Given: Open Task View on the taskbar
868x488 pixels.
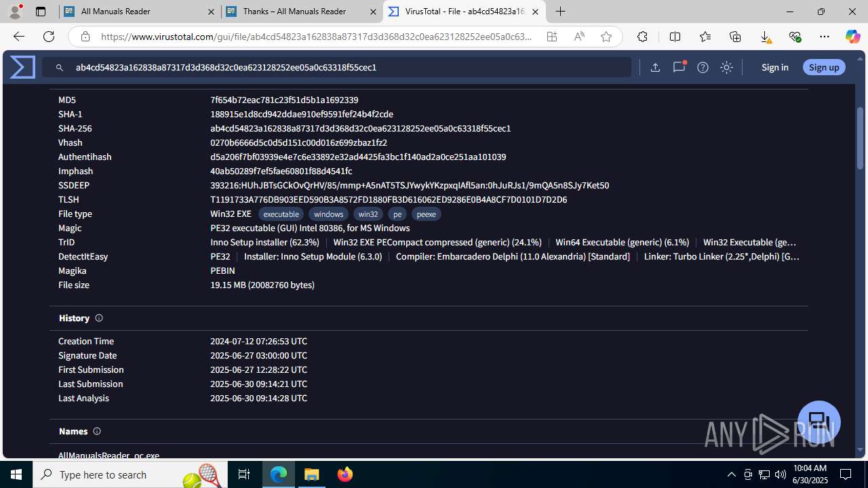Looking at the screenshot, I should 244,474.
